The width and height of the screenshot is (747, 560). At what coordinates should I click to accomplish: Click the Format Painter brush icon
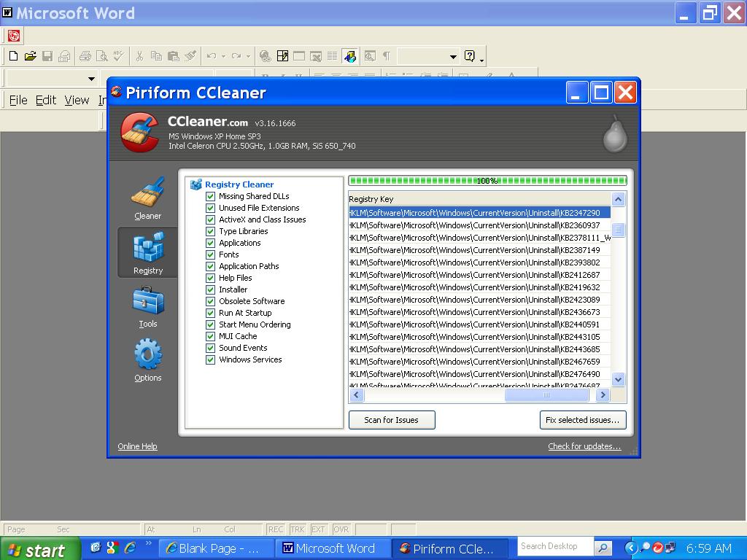tap(190, 56)
